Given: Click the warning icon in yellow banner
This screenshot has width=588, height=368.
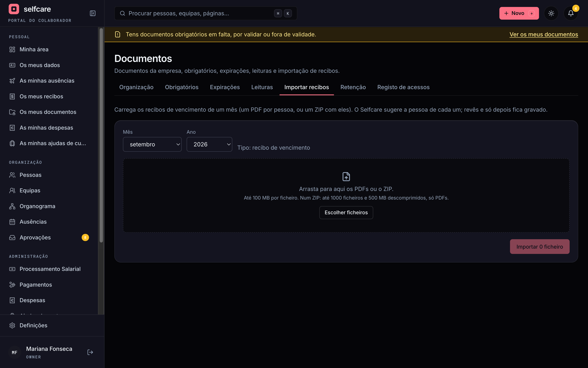Looking at the screenshot, I should [118, 34].
